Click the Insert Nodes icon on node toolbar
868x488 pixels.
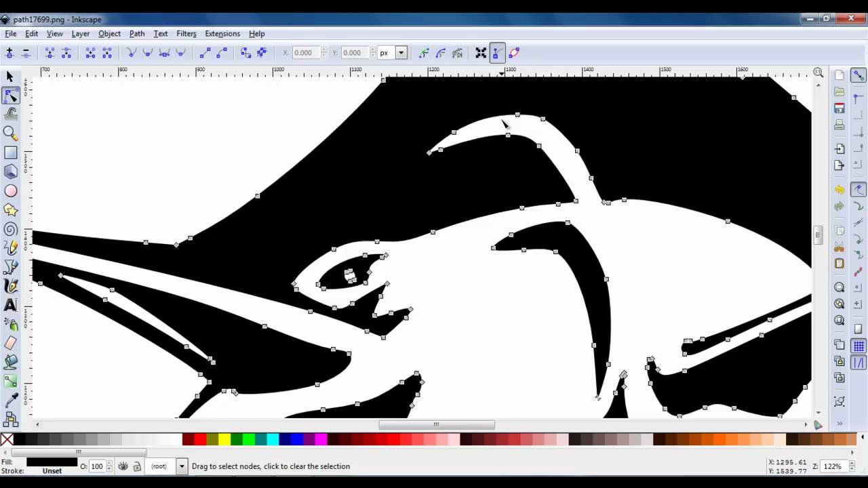[9, 52]
